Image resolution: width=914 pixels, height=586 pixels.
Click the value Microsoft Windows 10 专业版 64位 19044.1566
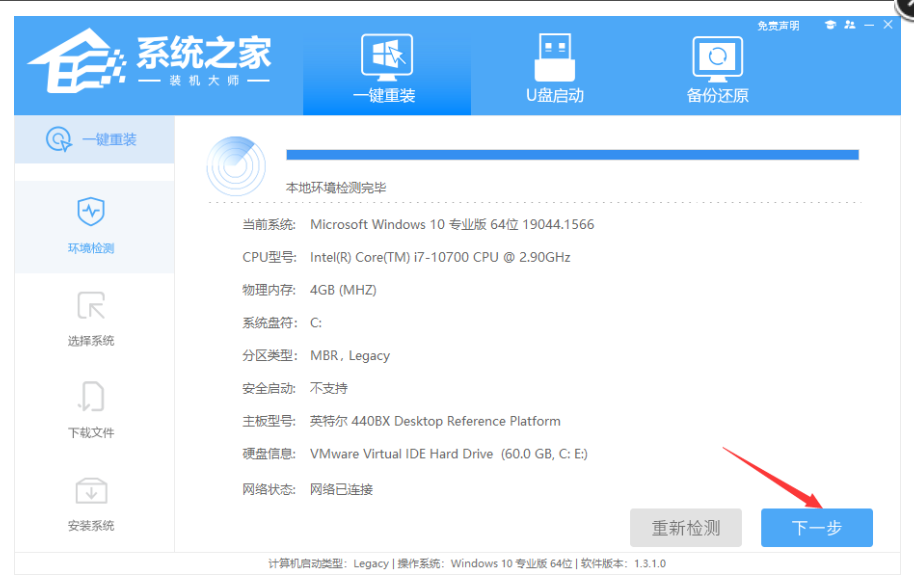pos(452,224)
